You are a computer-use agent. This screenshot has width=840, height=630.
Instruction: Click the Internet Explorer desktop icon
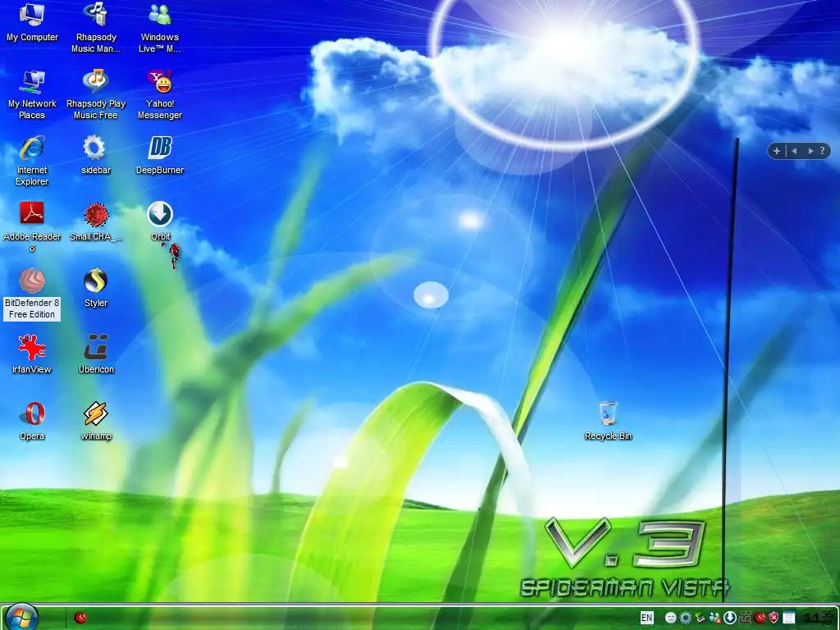(x=32, y=161)
